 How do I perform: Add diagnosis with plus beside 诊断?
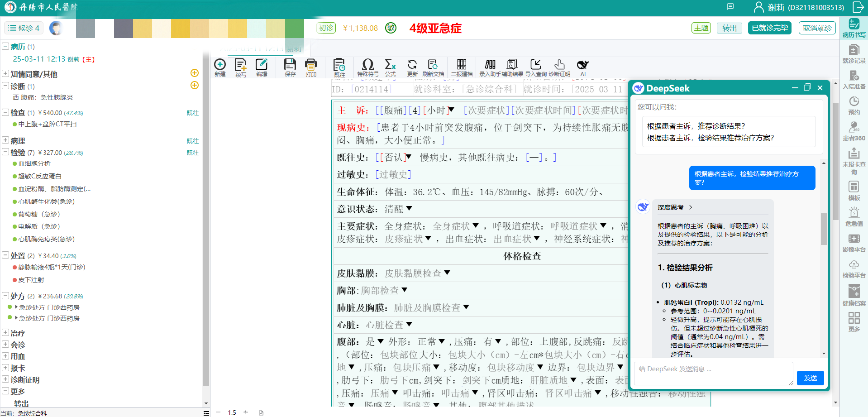coord(195,85)
